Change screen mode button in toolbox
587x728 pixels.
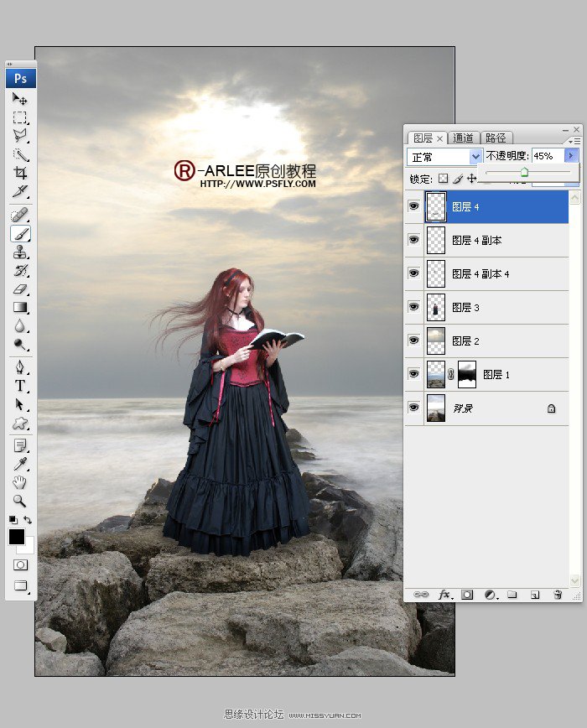20,585
